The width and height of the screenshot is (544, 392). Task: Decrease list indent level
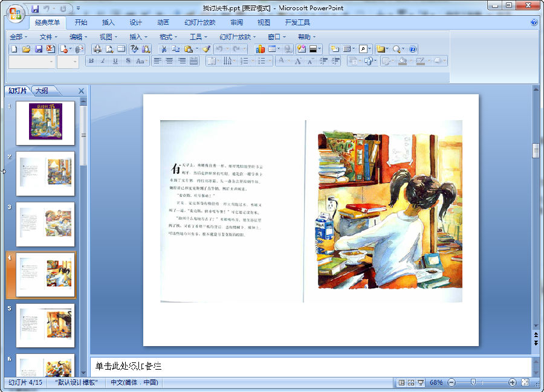click(323, 62)
